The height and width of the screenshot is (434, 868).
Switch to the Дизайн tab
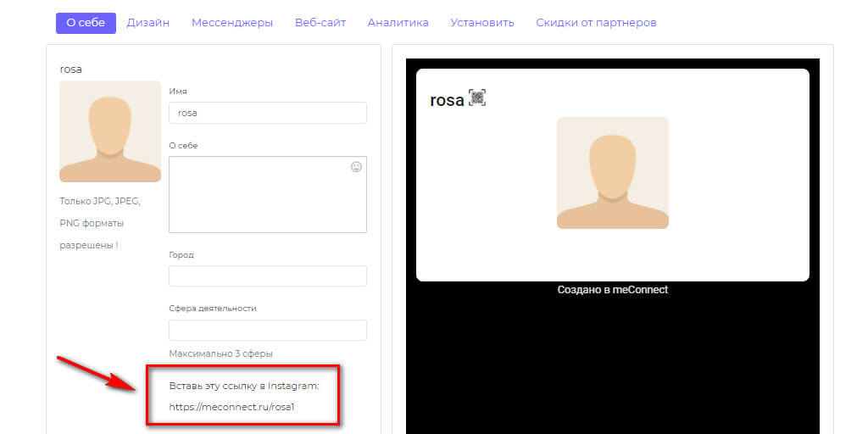pyautogui.click(x=148, y=23)
